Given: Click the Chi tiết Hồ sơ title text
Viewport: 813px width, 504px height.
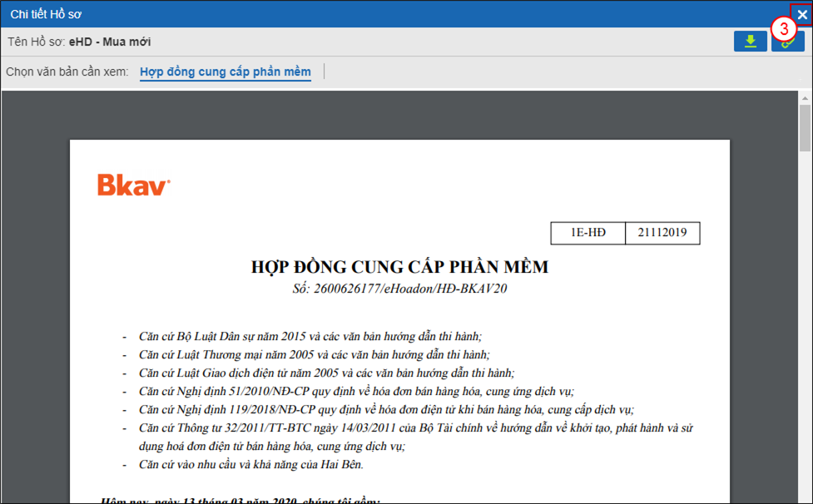Looking at the screenshot, I should [x=46, y=14].
